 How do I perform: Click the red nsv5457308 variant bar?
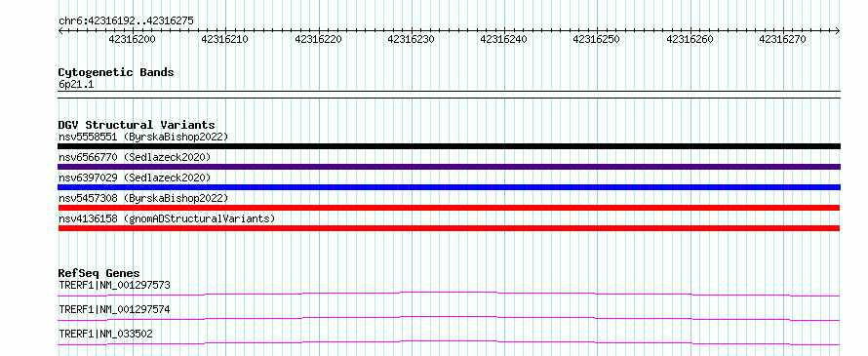click(449, 208)
